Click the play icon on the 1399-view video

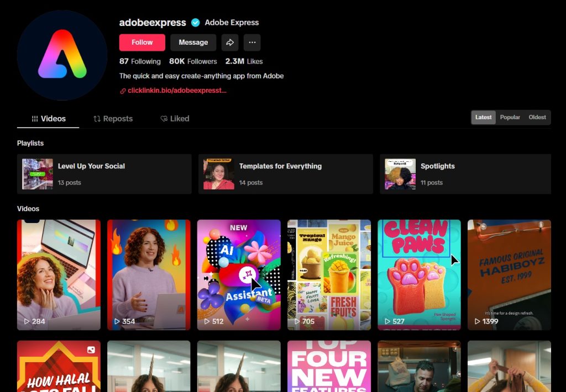477,321
